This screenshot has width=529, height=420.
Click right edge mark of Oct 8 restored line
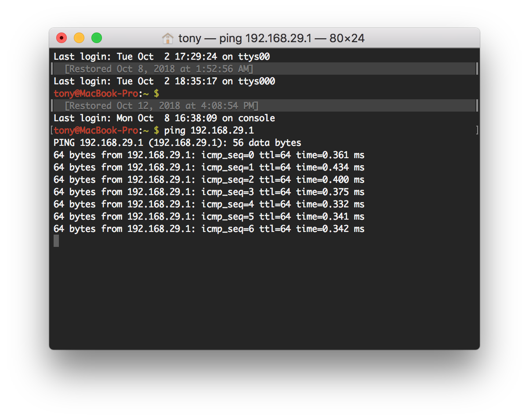[477, 69]
